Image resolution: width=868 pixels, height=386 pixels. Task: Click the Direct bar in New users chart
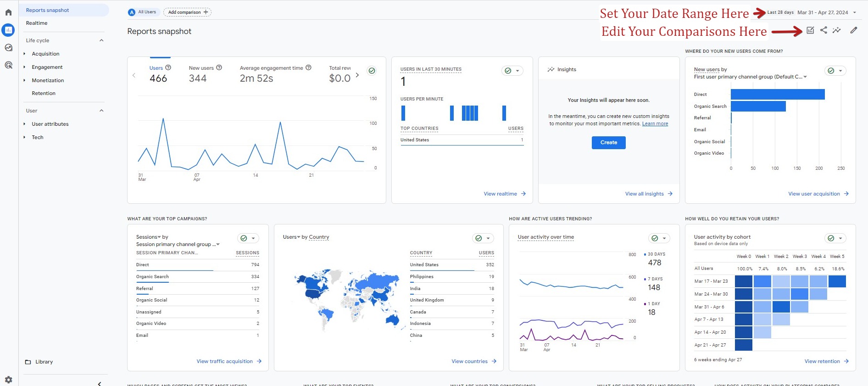[x=778, y=95]
